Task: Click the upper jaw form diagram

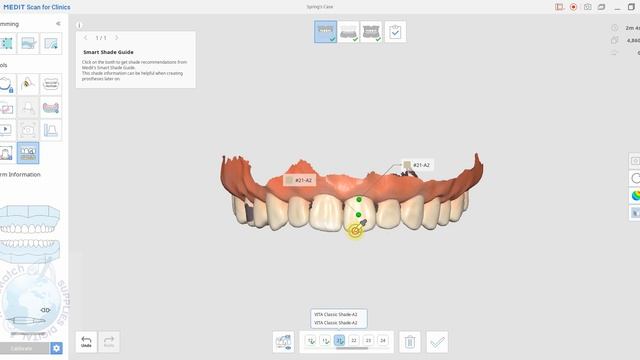Action: click(x=30, y=220)
